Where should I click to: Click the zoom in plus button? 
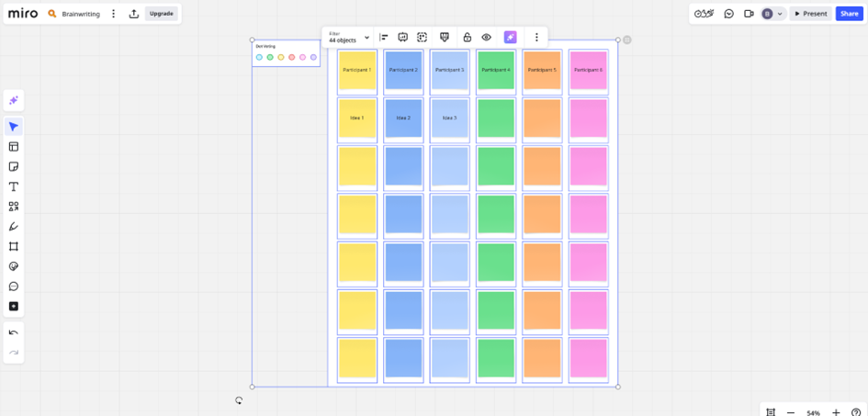pos(836,412)
